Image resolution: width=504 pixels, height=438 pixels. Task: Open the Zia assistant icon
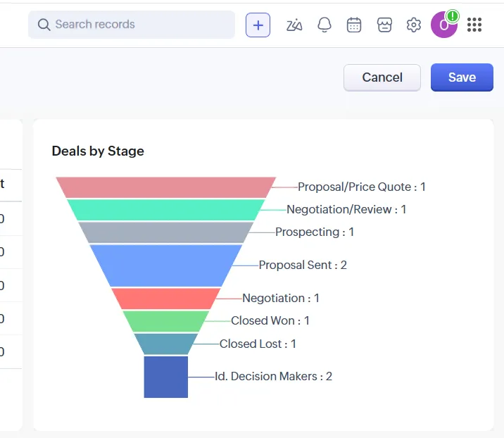[294, 25]
